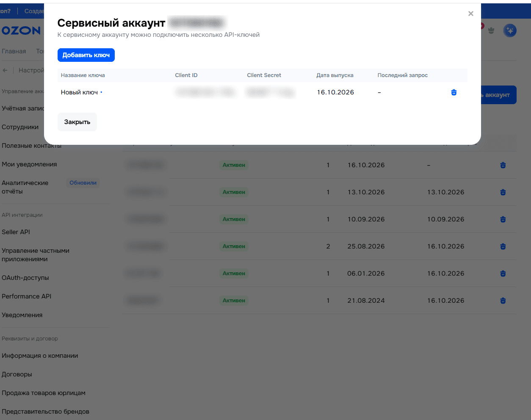Open 'OAuth-доступы' in the sidebar
This screenshot has width=531, height=420.
pos(25,278)
